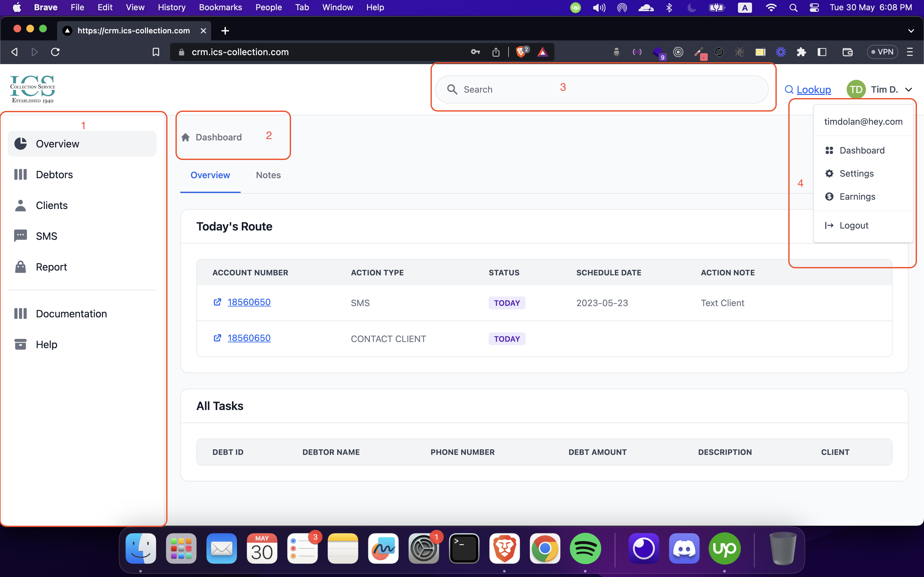This screenshot has height=577, width=924.
Task: Click the Lookup link
Action: coord(813,90)
